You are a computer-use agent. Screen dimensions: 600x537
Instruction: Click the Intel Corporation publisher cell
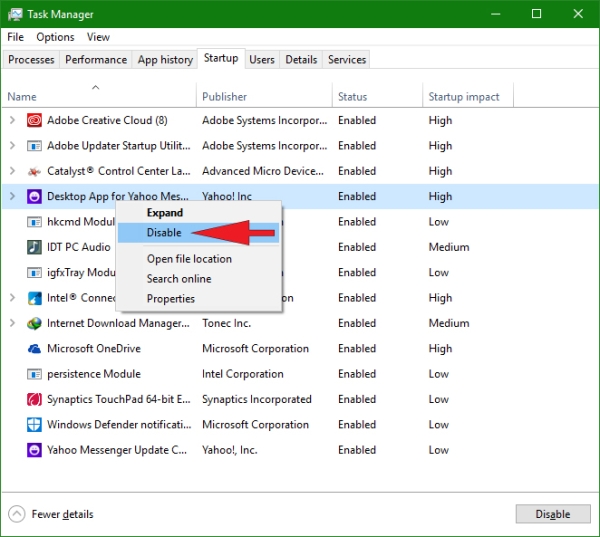click(243, 374)
